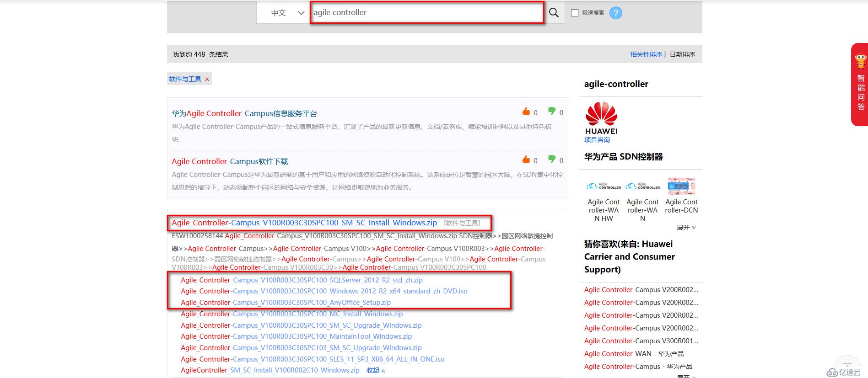Viewport: 868px width, 378px height.
Task: Open SPC100_SM_SC_Upgrade_Windows.zip link
Action: [x=301, y=325]
